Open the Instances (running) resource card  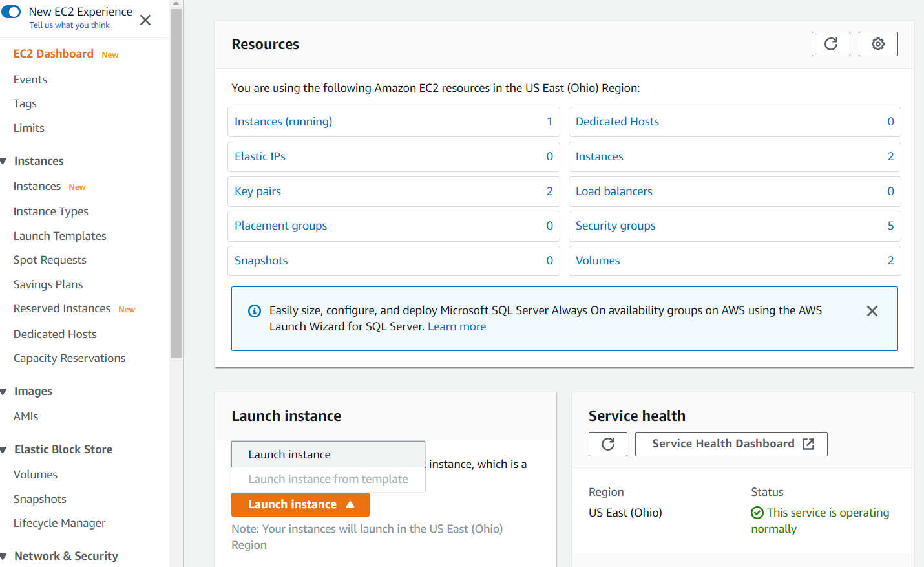coord(394,122)
